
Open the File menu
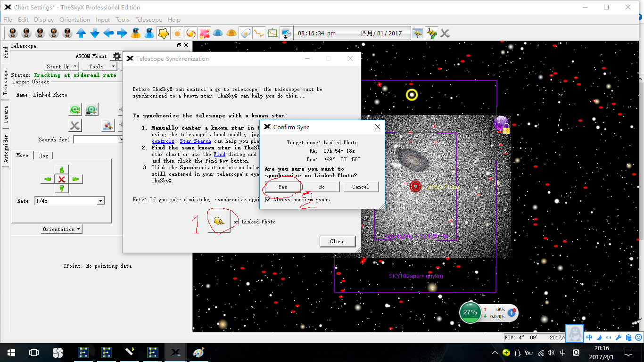pyautogui.click(x=8, y=20)
